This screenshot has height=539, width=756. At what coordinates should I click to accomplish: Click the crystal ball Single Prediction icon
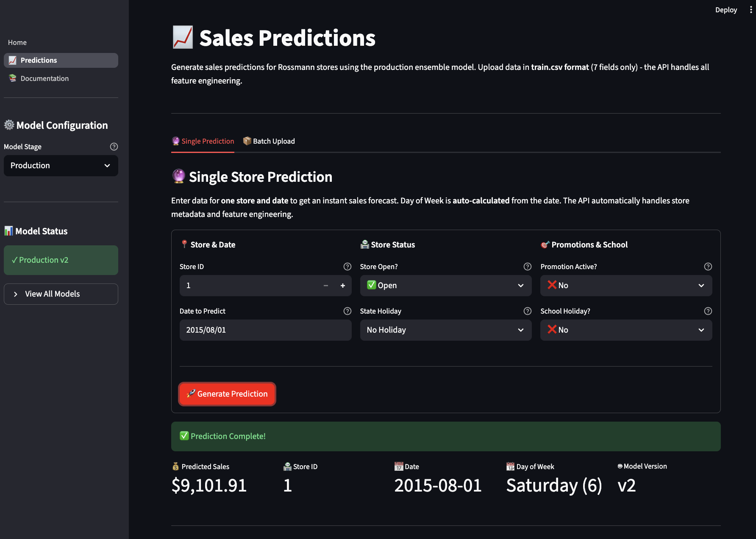(175, 141)
